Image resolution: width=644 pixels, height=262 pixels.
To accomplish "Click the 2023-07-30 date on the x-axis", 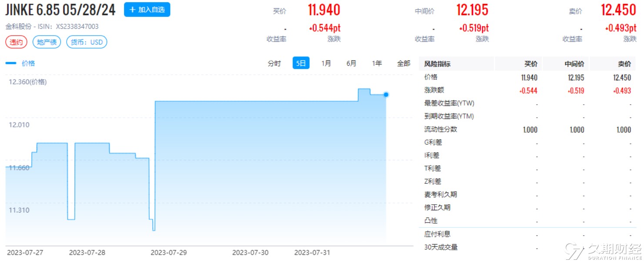I will 250,252.
